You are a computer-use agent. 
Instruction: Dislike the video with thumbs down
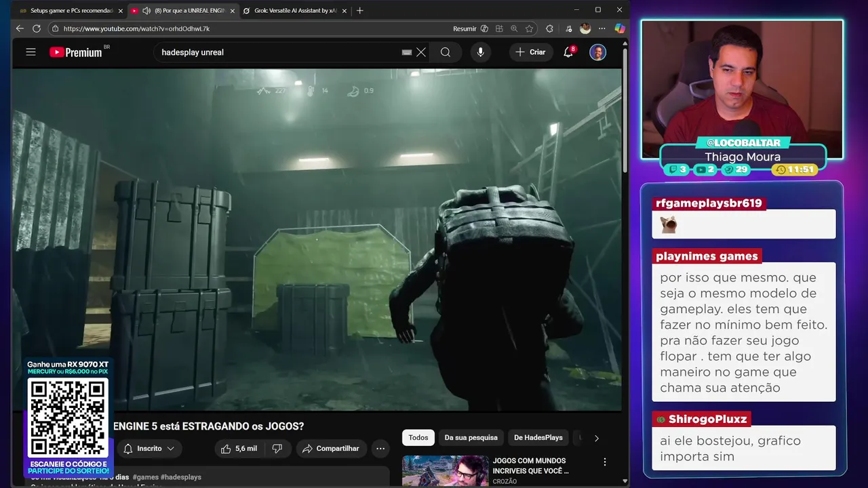(277, 449)
